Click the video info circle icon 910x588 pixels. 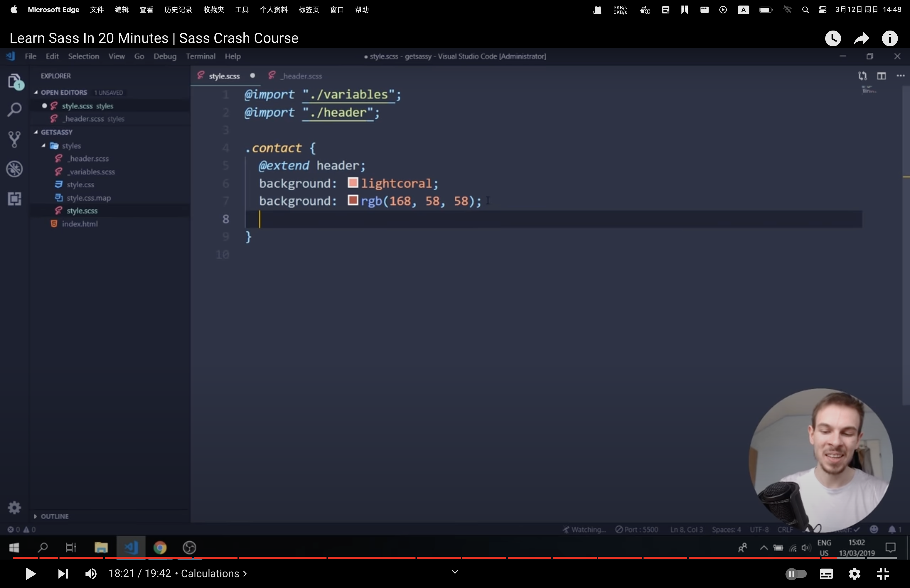click(890, 38)
